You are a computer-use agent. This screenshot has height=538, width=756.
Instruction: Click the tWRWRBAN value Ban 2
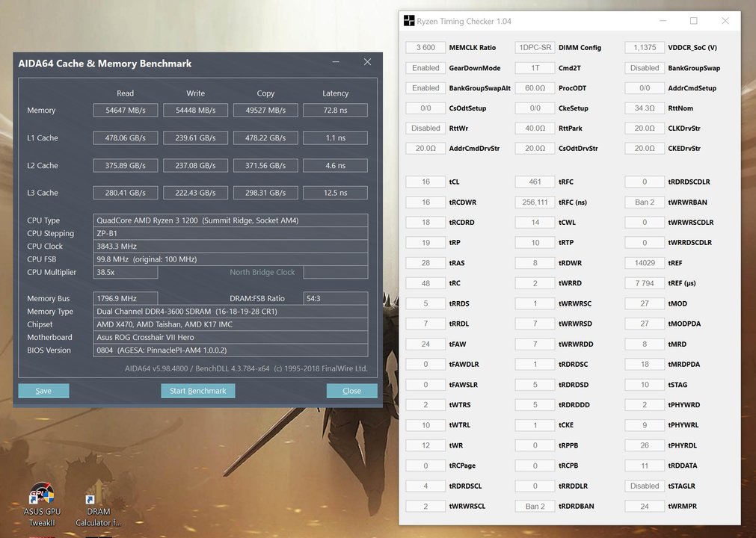point(645,202)
